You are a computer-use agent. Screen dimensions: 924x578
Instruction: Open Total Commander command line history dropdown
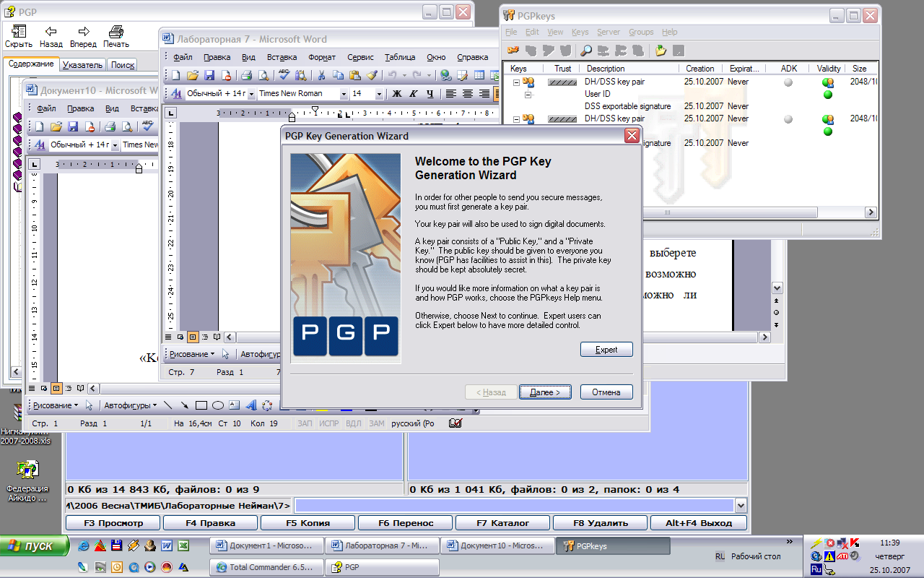(741, 506)
